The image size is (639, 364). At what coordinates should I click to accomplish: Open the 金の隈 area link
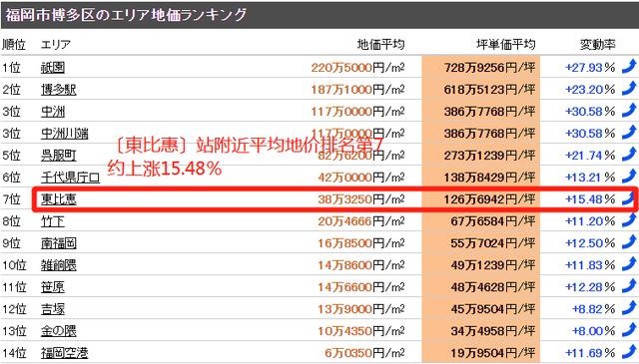coord(59,331)
